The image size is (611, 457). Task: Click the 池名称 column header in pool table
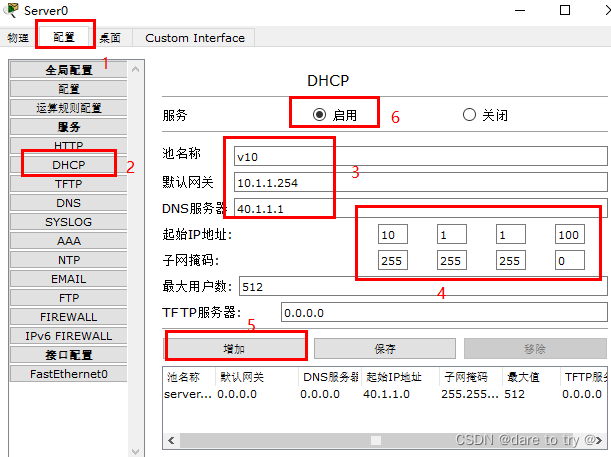point(189,377)
